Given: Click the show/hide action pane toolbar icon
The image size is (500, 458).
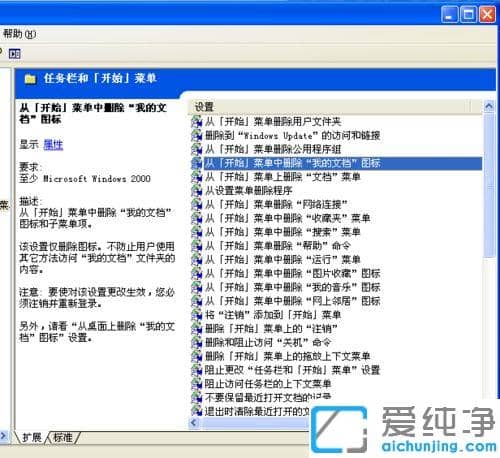Looking at the screenshot, I should (14, 54).
